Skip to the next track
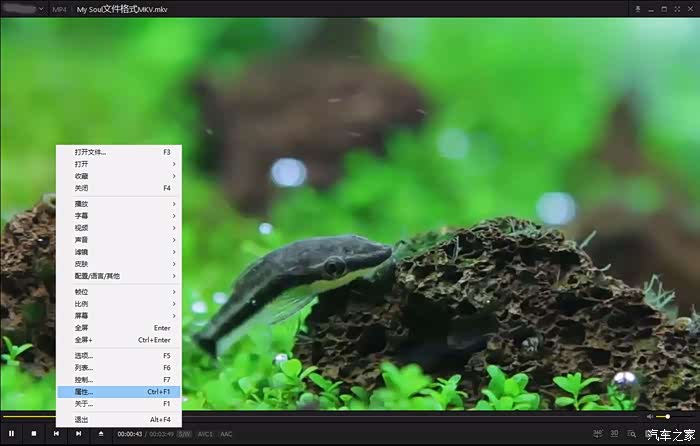Image resolution: width=700 pixels, height=446 pixels. (78, 434)
